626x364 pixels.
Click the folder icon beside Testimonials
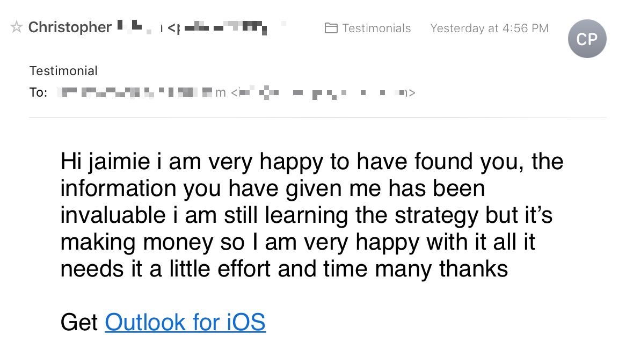pos(331,28)
